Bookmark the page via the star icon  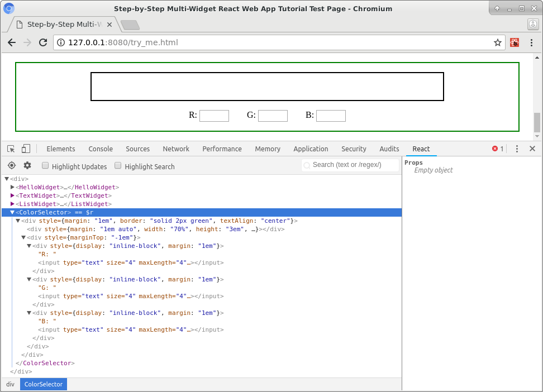497,42
